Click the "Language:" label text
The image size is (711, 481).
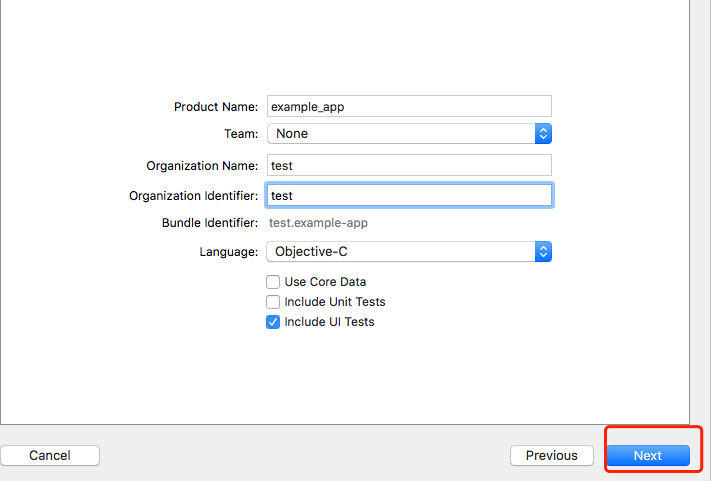pyautogui.click(x=229, y=252)
